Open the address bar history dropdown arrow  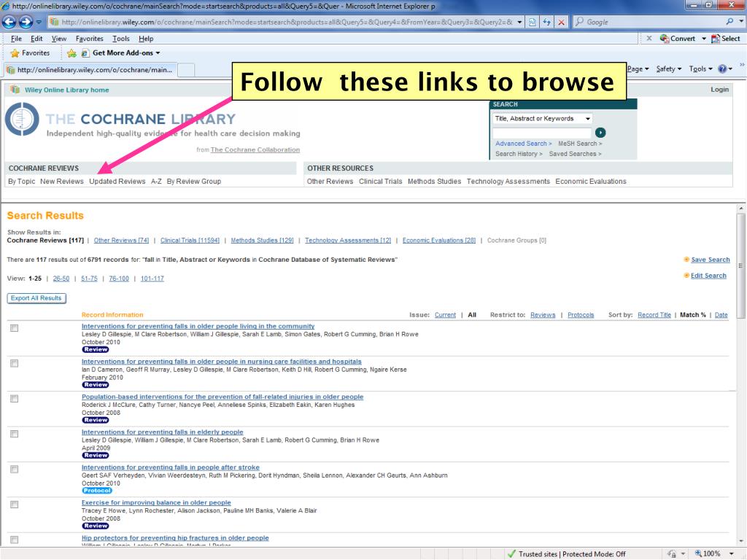coord(519,22)
